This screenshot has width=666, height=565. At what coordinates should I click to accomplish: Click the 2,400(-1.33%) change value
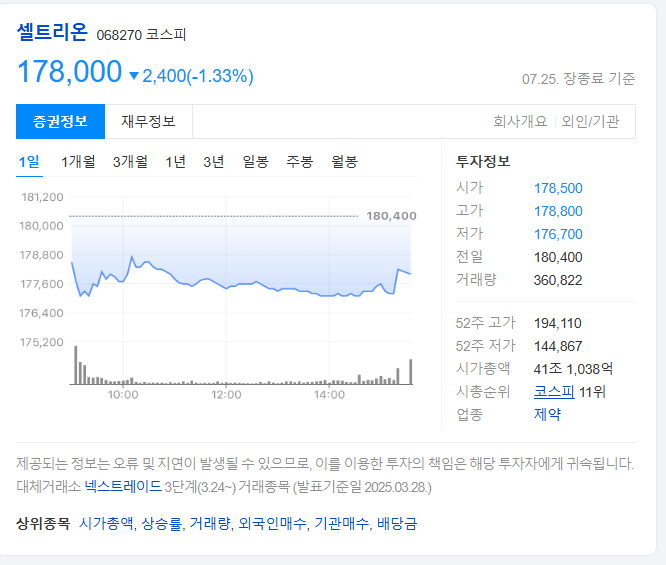click(198, 76)
